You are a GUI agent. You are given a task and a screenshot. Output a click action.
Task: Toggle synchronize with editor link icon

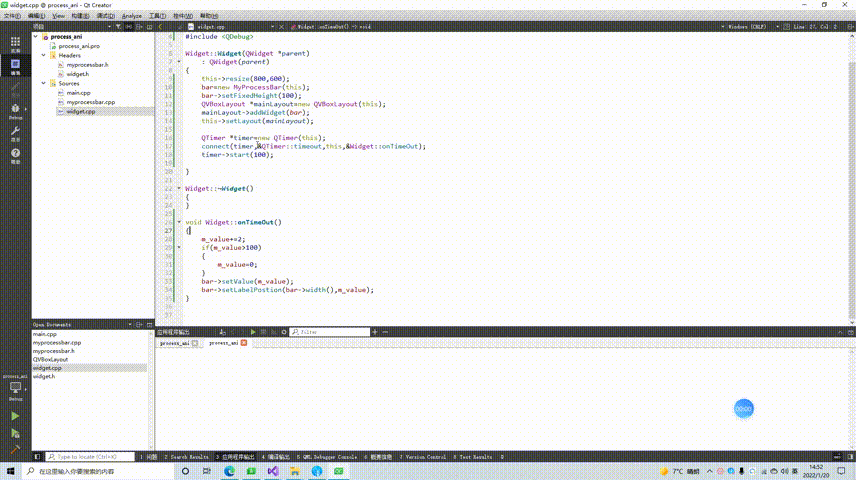tap(129, 26)
